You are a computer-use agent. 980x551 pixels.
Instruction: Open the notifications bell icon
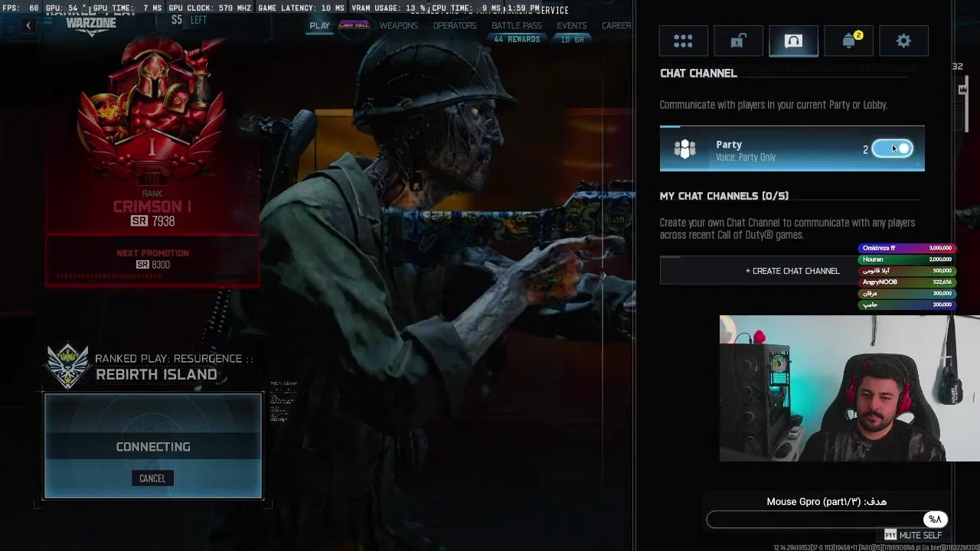pos(848,41)
